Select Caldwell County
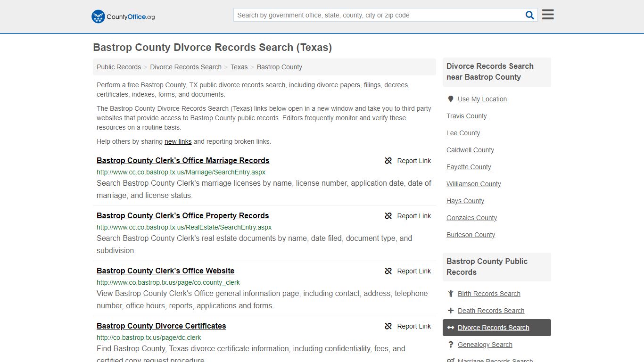This screenshot has width=644, height=362. coord(471,150)
